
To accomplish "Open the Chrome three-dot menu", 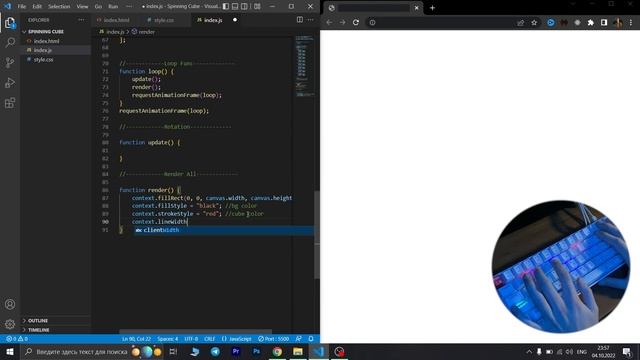I will (x=631, y=22).
